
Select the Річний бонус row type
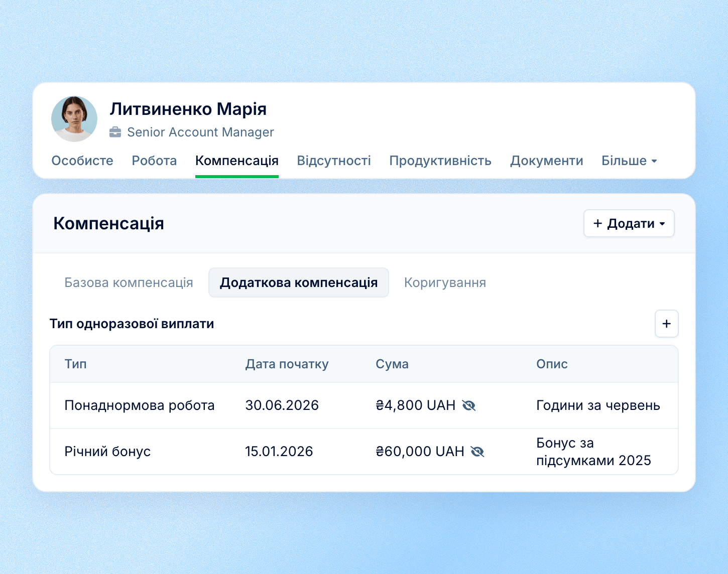pos(107,452)
